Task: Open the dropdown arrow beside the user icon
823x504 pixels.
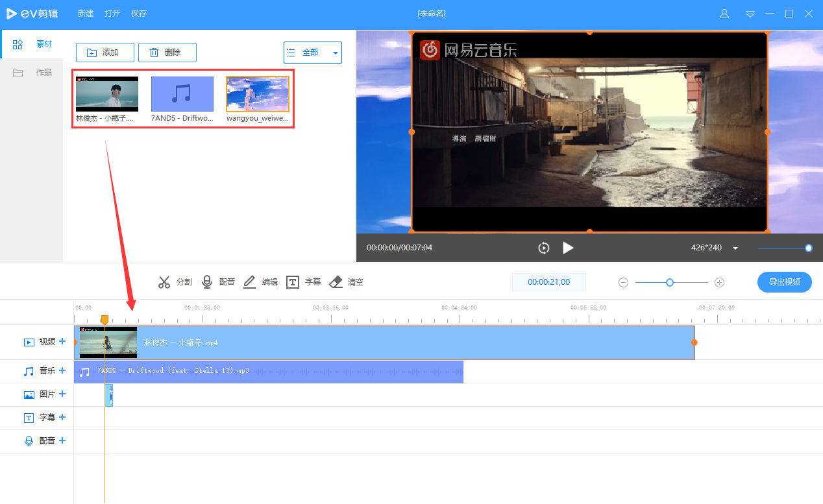Action: [x=750, y=13]
